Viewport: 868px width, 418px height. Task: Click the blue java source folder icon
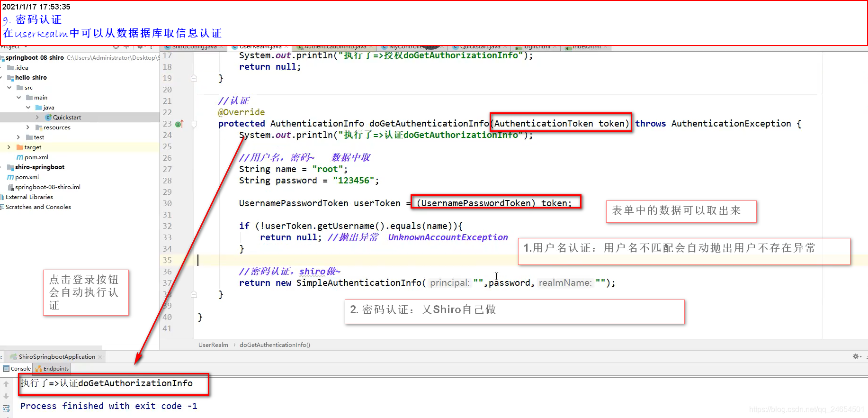pyautogui.click(x=39, y=107)
